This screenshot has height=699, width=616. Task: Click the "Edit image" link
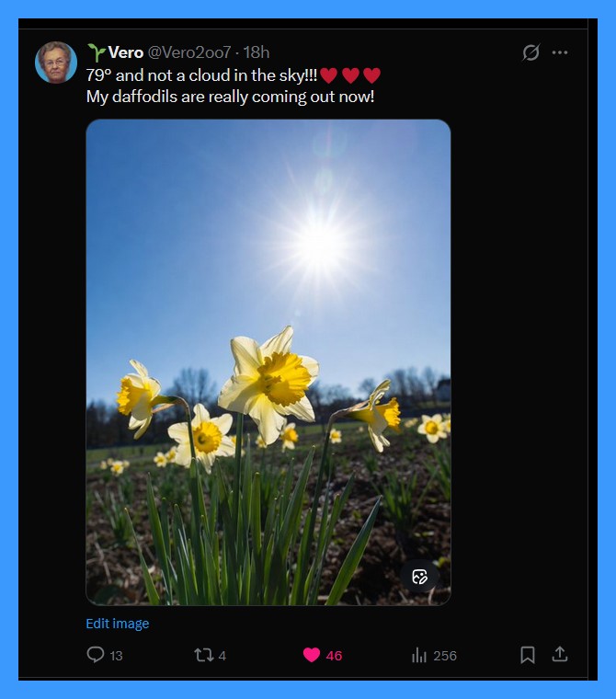(x=117, y=624)
